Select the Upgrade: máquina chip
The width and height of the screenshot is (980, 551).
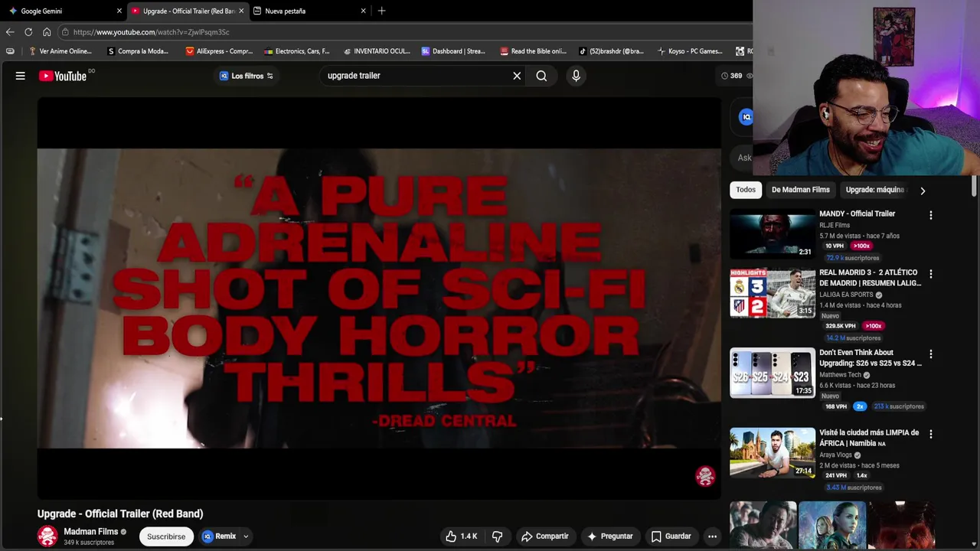[874, 190]
